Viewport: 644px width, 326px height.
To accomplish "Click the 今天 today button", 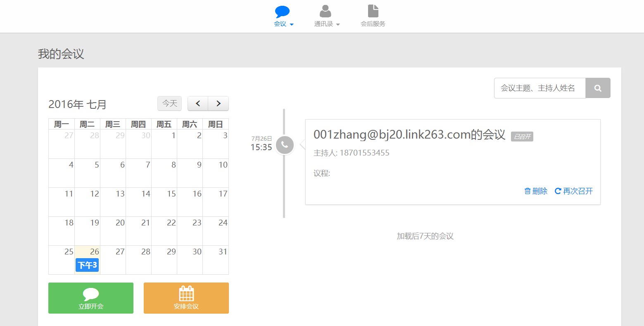I will [169, 103].
